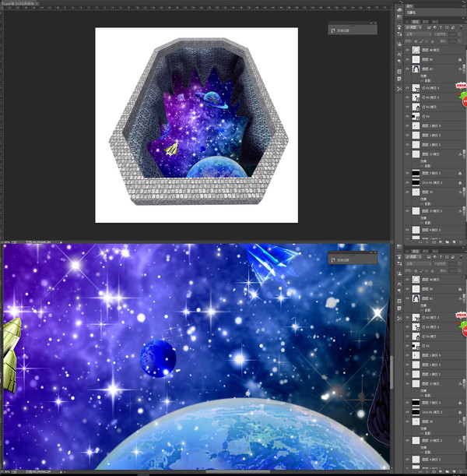Hide 图层 43 layer in the upper panel
Image resolution: width=467 pixels, height=476 pixels.
[407, 69]
